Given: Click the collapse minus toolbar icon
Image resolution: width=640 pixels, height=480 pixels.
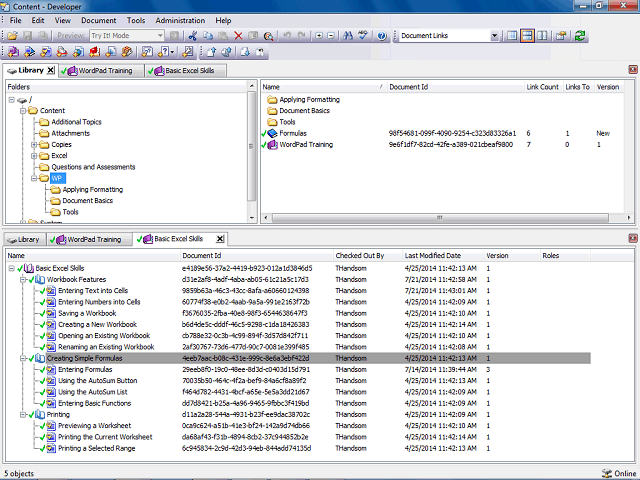Looking at the screenshot, I should [331, 36].
